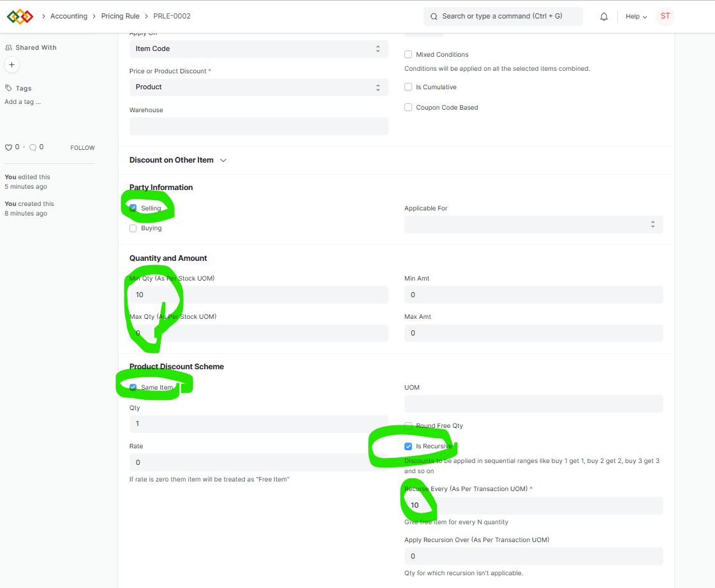This screenshot has width=715, height=588.
Task: Click the search magnifier icon
Action: (434, 16)
